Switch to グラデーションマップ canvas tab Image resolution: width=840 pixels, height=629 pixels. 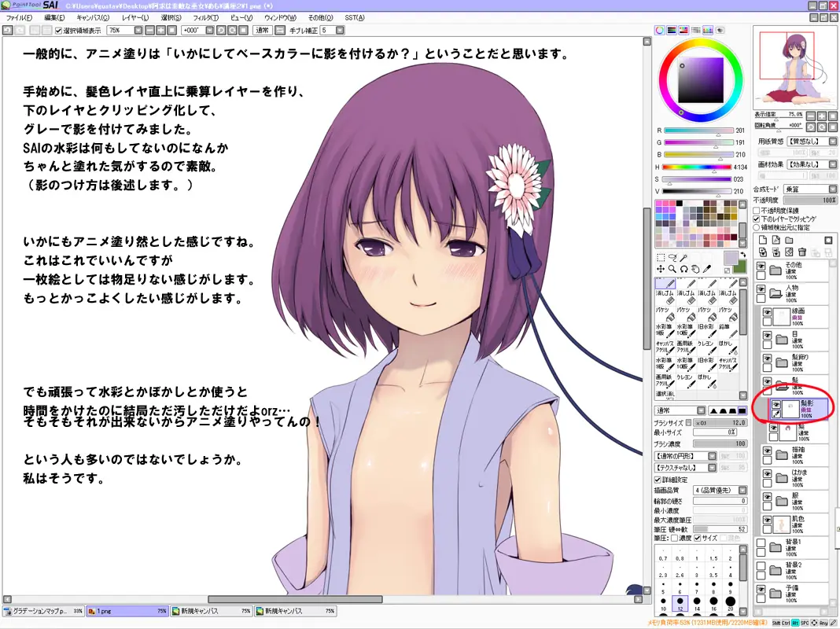[x=43, y=611]
